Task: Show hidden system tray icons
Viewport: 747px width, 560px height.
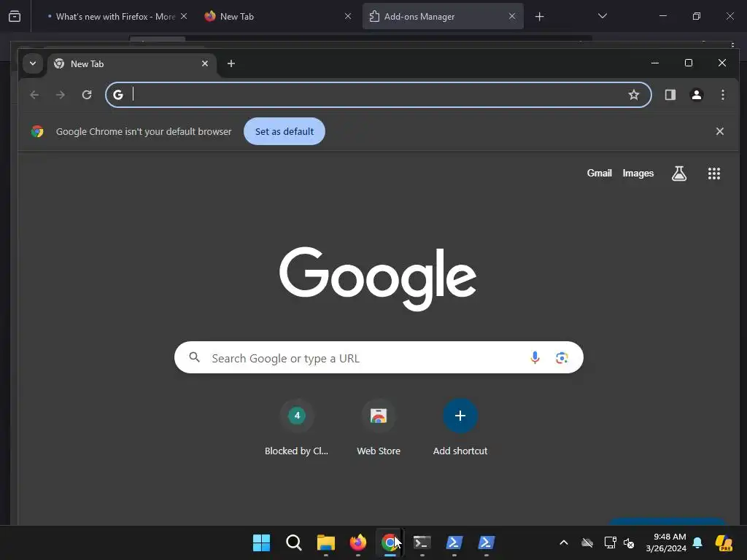Action: (564, 542)
